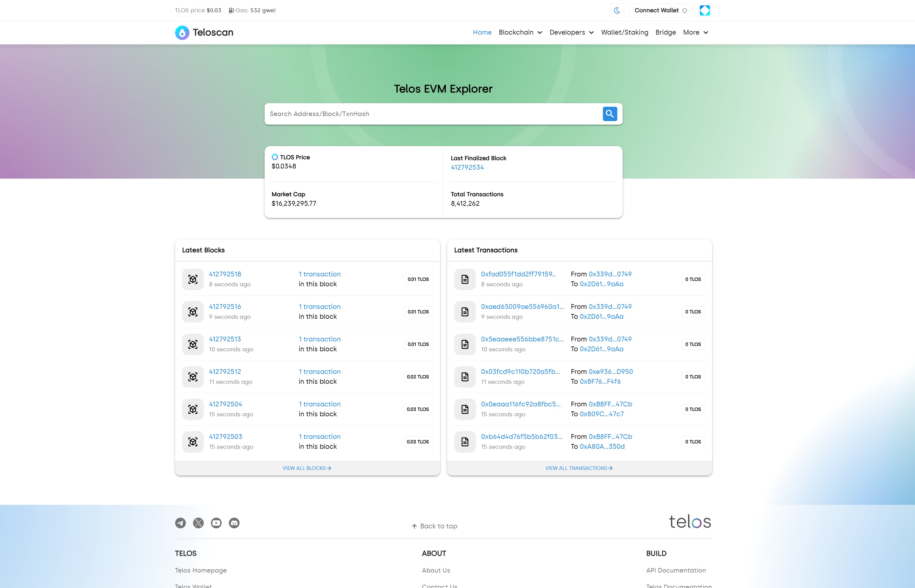Click the block icon for 412792503
Viewport: 915px width, 588px height.
click(193, 442)
